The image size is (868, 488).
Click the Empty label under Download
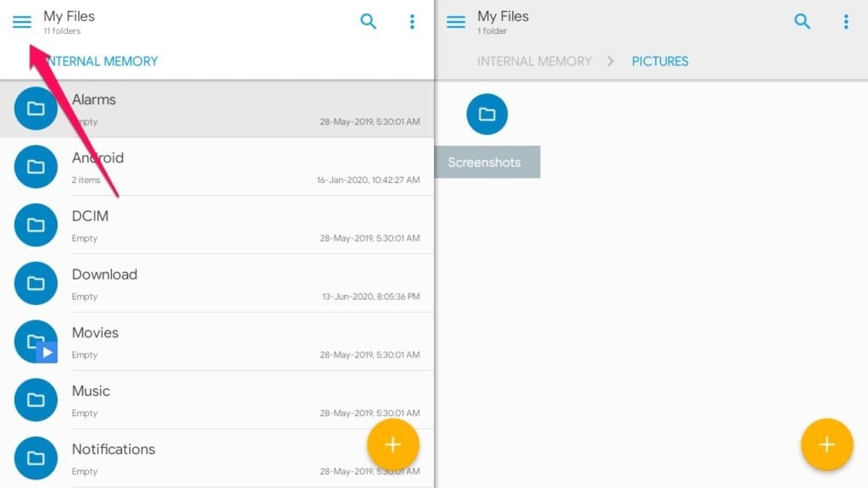point(84,297)
